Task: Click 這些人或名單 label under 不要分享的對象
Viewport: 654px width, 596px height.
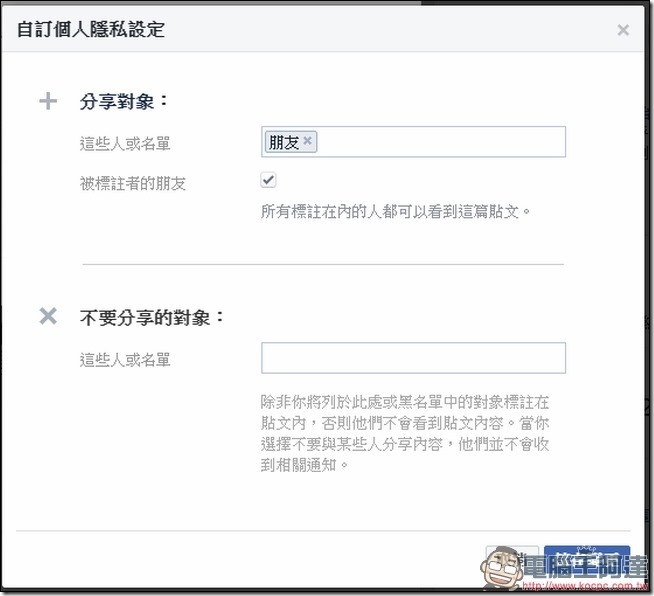Action: pyautogui.click(x=125, y=360)
